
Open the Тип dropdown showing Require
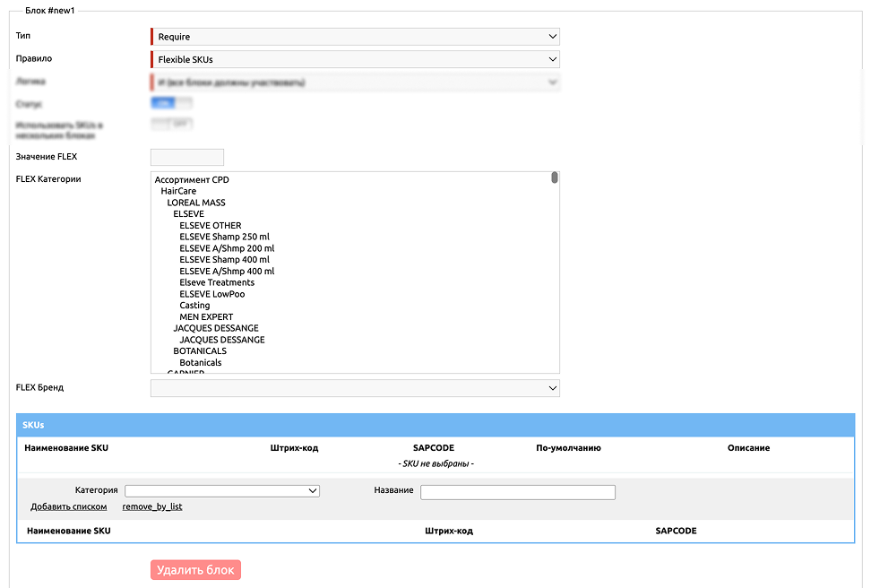(355, 37)
